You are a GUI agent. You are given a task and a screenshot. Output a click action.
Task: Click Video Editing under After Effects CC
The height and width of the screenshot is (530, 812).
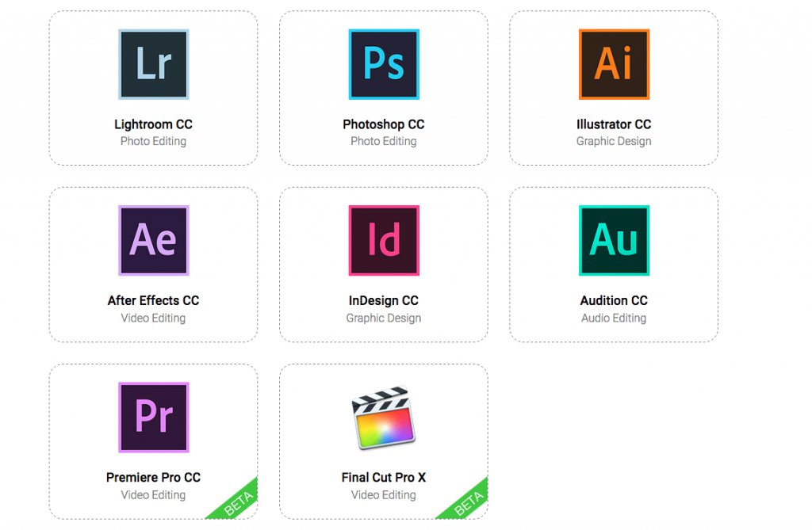[x=153, y=318]
